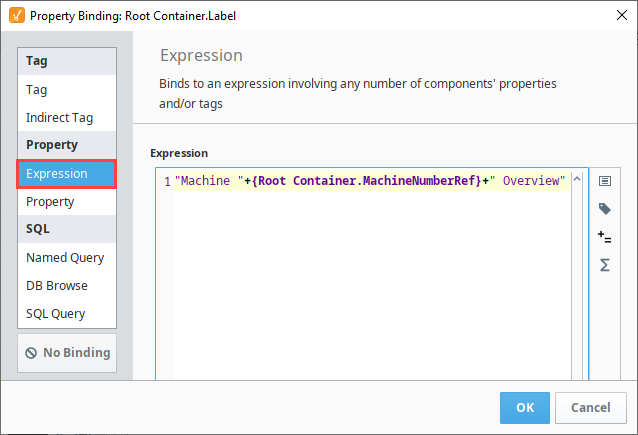Open the property reference insert icon
The width and height of the screenshot is (638, 435).
[x=605, y=181]
